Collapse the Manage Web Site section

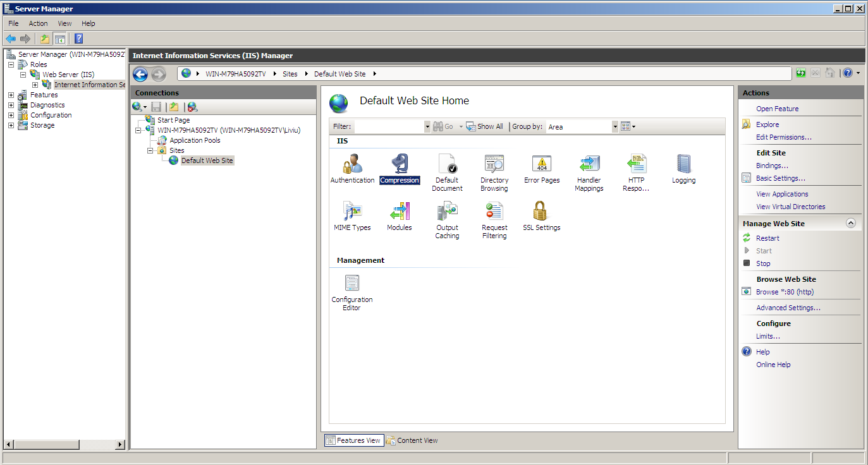coord(850,223)
